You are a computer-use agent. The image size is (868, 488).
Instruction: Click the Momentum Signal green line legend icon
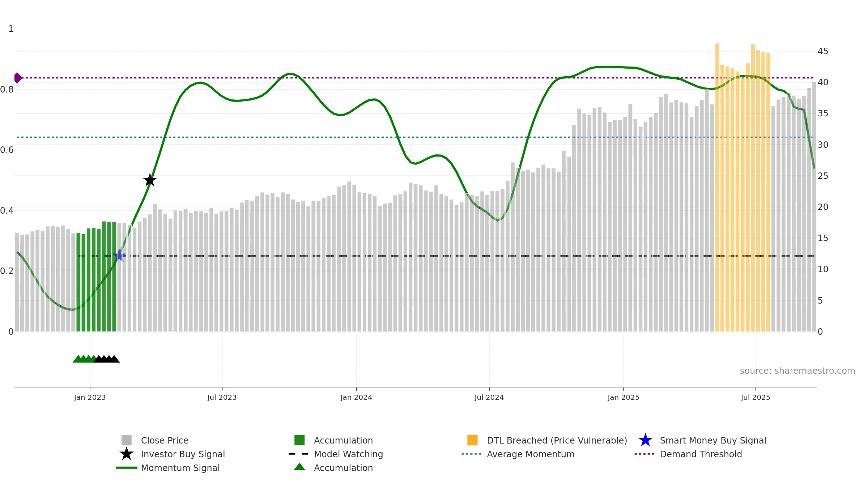[127, 467]
